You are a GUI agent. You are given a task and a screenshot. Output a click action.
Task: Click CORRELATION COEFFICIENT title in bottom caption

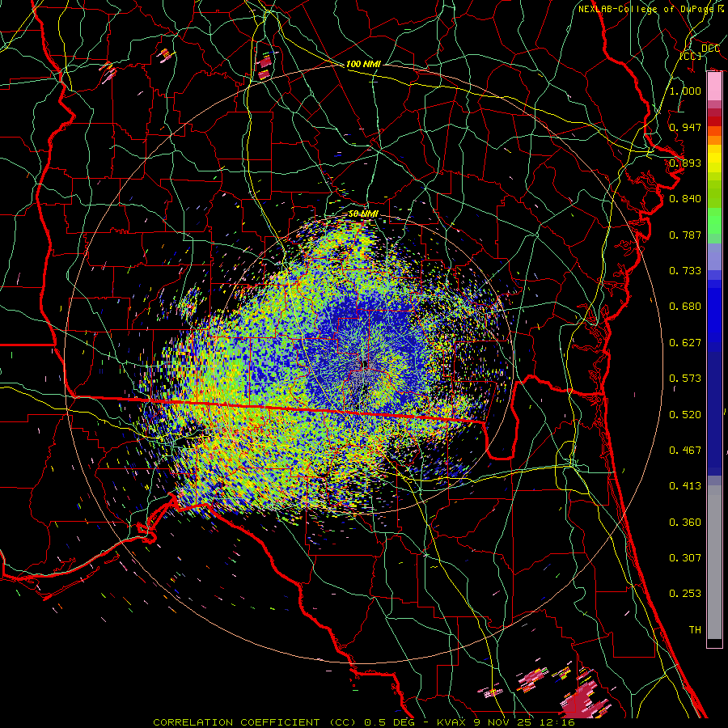click(x=236, y=722)
